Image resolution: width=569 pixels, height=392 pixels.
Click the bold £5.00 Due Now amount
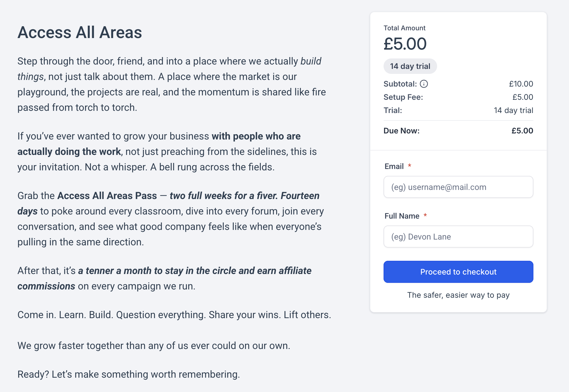(522, 131)
